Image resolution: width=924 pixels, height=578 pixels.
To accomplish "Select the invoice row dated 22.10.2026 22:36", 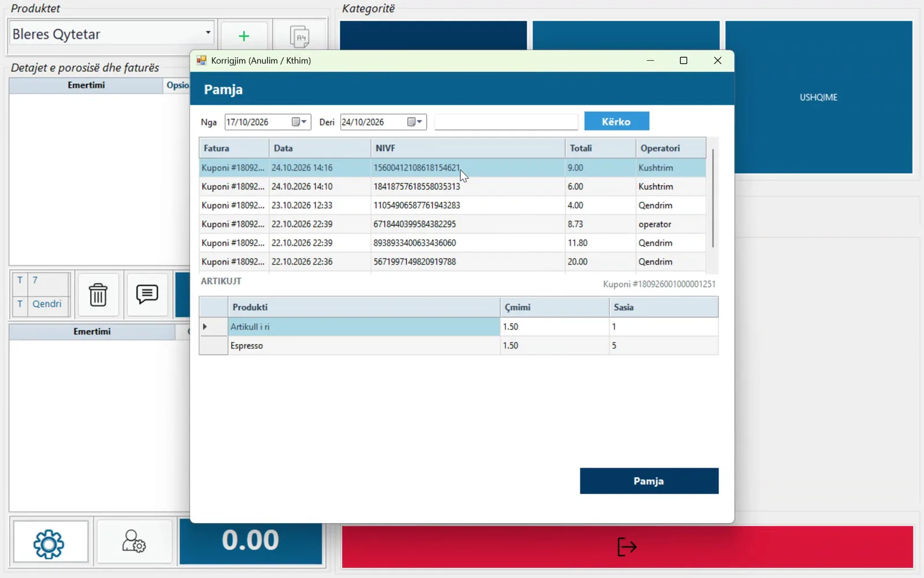I will click(452, 262).
